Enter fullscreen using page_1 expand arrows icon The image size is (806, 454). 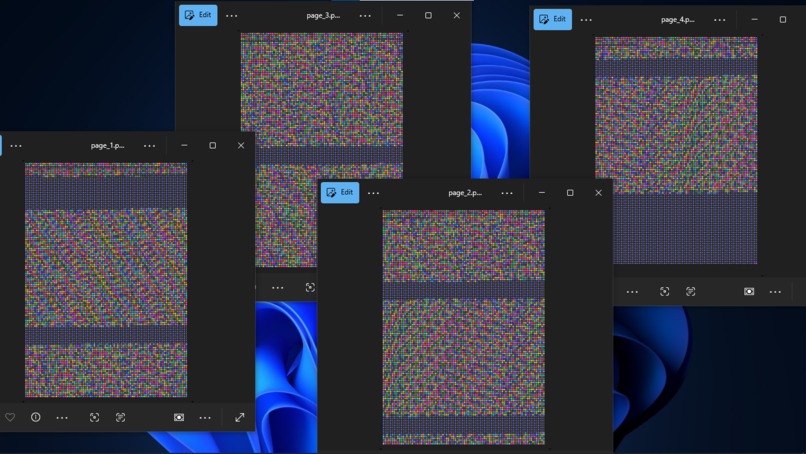tap(240, 417)
